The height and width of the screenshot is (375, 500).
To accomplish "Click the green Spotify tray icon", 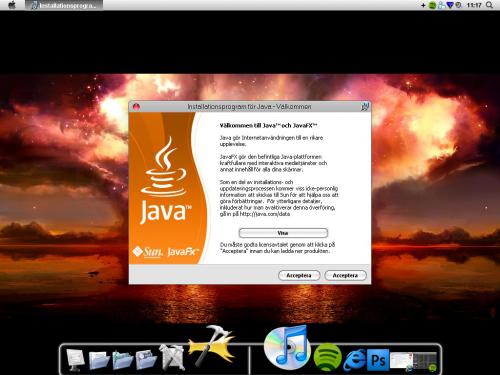I will pos(432,5).
